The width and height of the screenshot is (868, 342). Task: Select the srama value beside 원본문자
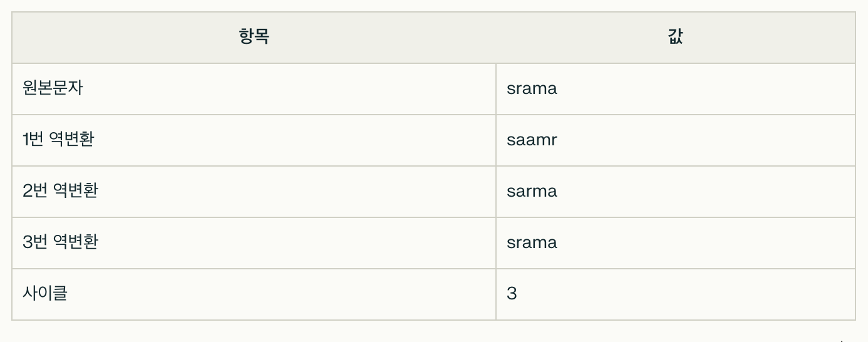coord(532,88)
